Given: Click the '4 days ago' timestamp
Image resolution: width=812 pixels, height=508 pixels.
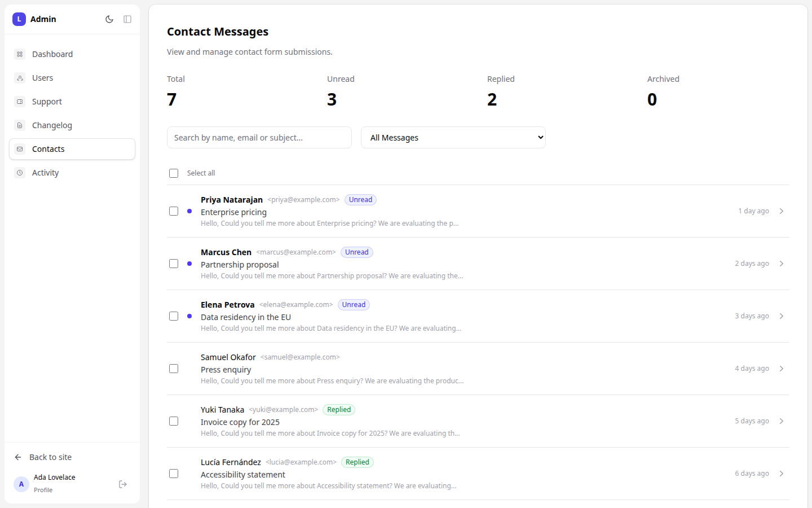Looking at the screenshot, I should pos(752,369).
